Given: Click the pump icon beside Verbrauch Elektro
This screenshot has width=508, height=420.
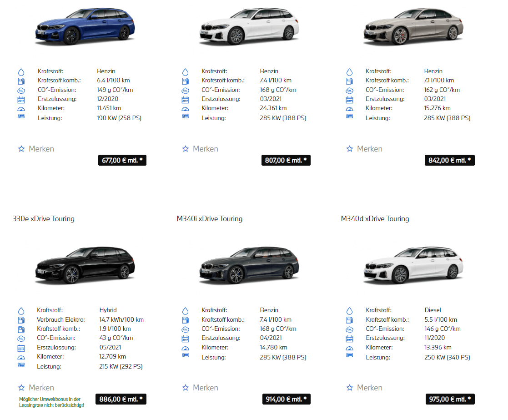Looking at the screenshot, I should pos(21,320).
